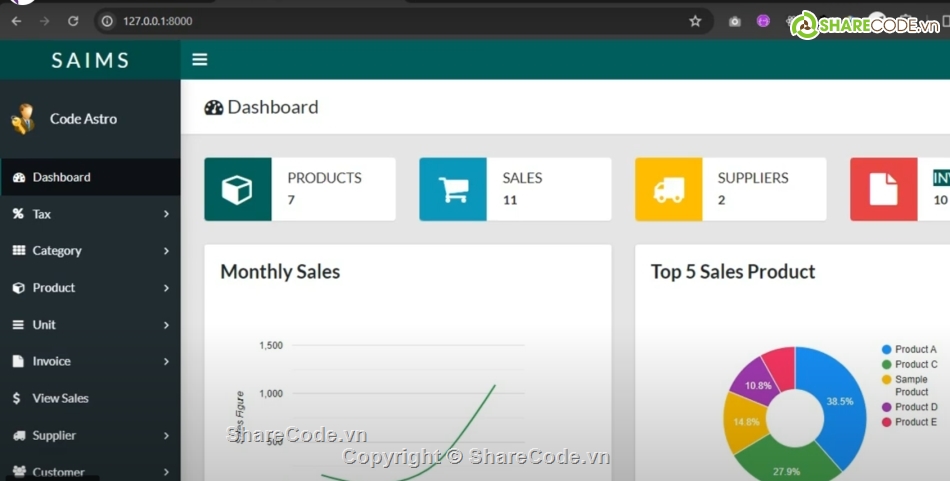
Task: Click the browser back arrow
Action: [x=16, y=21]
